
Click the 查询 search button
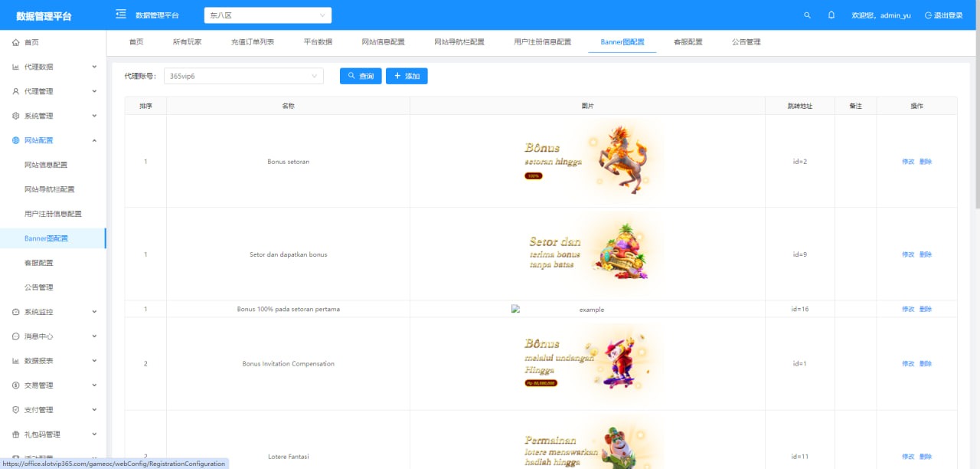point(361,76)
